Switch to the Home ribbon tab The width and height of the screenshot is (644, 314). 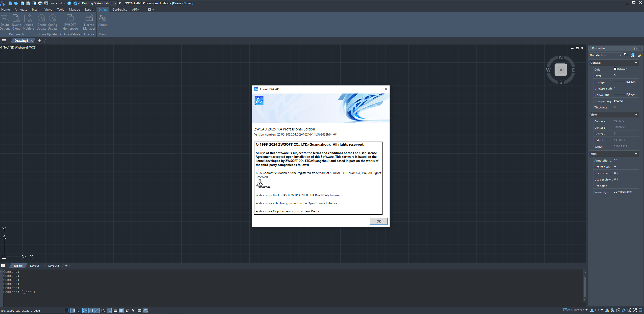[6, 10]
